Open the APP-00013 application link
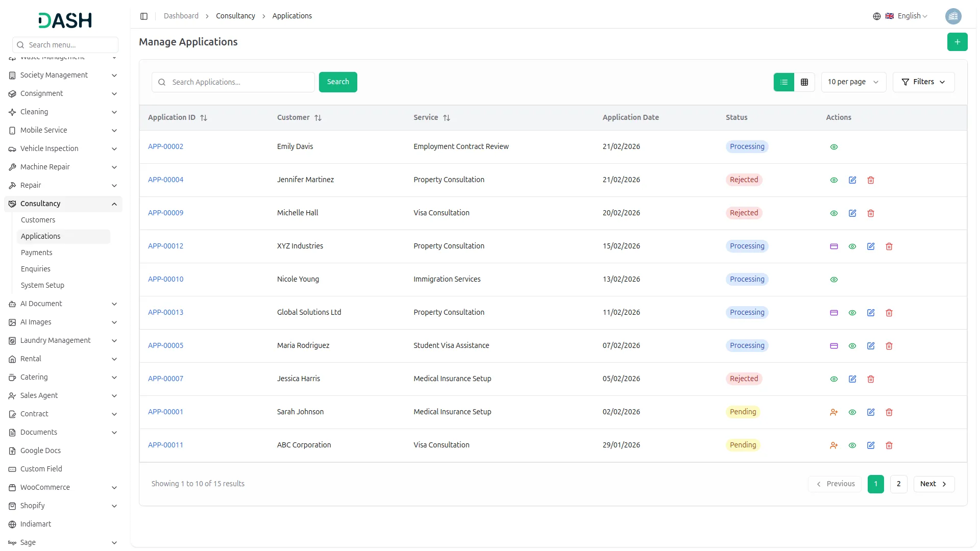Image resolution: width=980 pixels, height=551 pixels. 165,312
